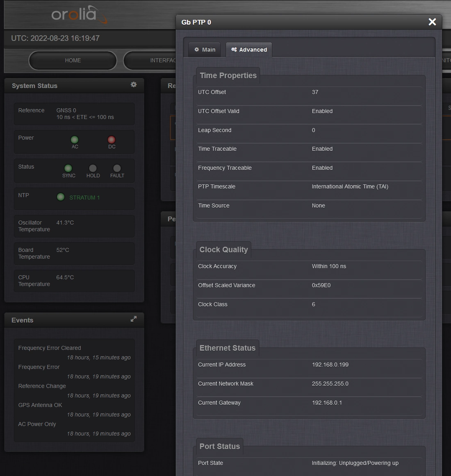The image size is (451, 476).
Task: Click the NTP green status indicator
Action: click(61, 197)
